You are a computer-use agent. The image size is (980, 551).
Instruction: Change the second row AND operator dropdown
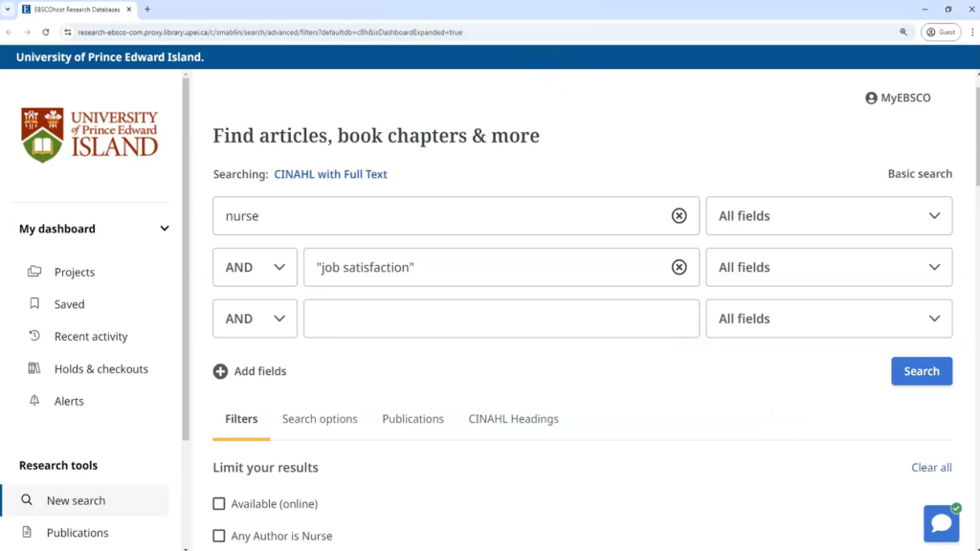255,268
